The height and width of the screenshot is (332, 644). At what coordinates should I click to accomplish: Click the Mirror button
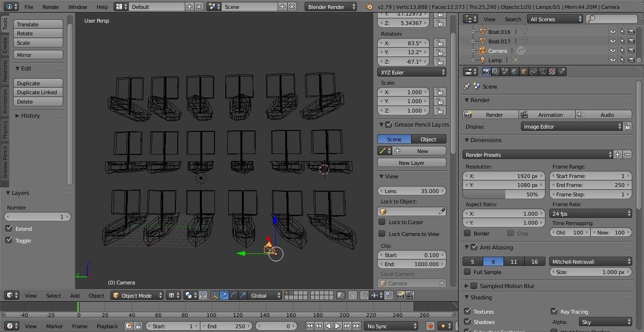click(x=38, y=55)
